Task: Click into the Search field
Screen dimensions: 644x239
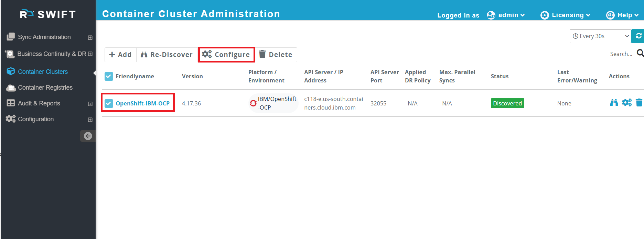Action: pos(621,54)
